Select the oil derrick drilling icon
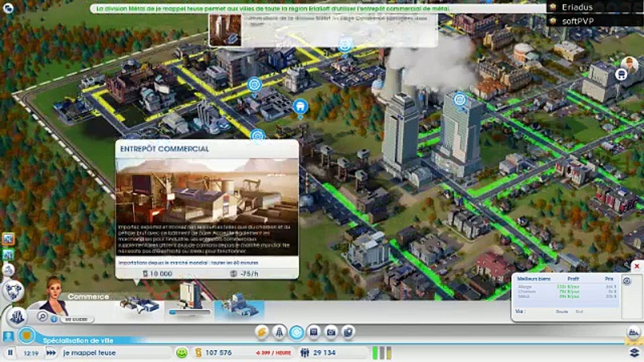 (279, 332)
